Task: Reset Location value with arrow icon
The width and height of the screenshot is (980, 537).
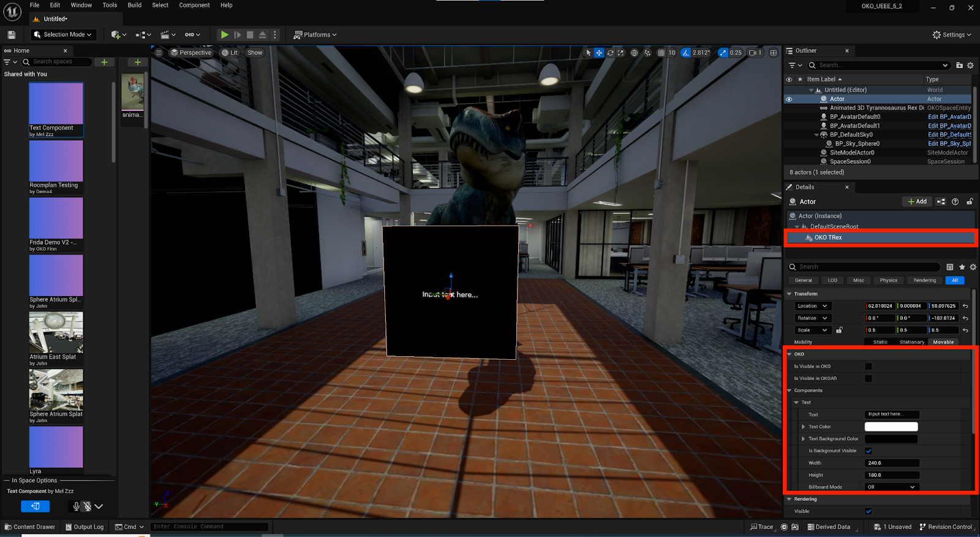Action: 965,306
